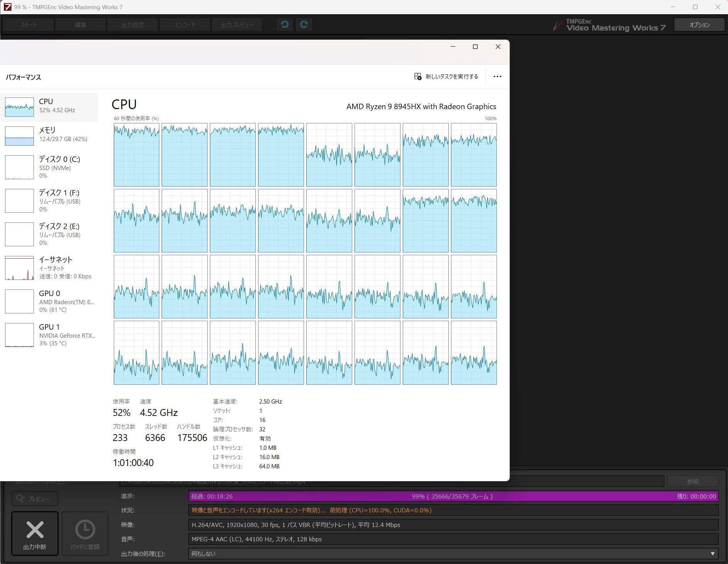728x564 pixels.
Task: Maximize the Task Manager window
Action: point(475,47)
